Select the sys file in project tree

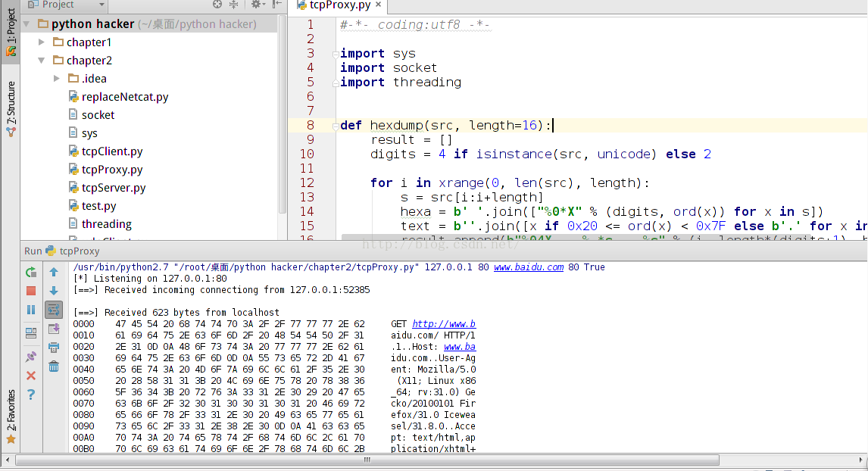(89, 133)
